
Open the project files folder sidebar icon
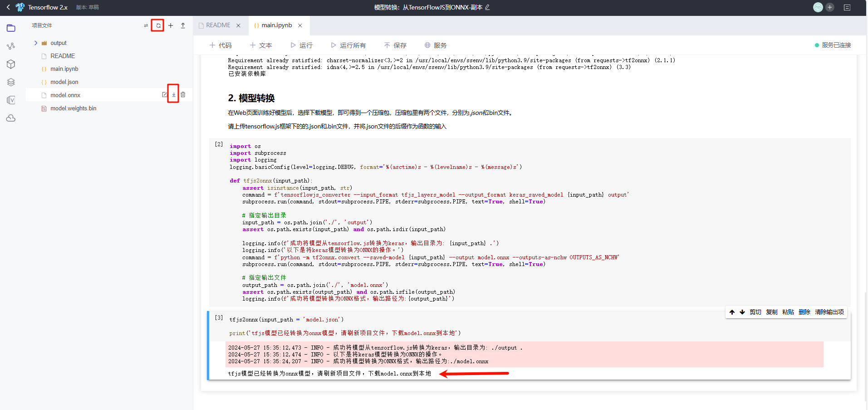(x=11, y=28)
